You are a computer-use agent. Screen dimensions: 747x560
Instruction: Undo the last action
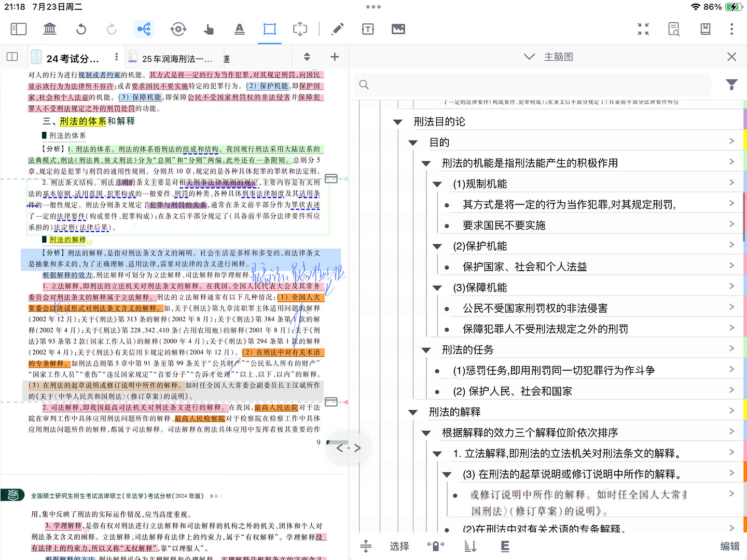[81, 29]
